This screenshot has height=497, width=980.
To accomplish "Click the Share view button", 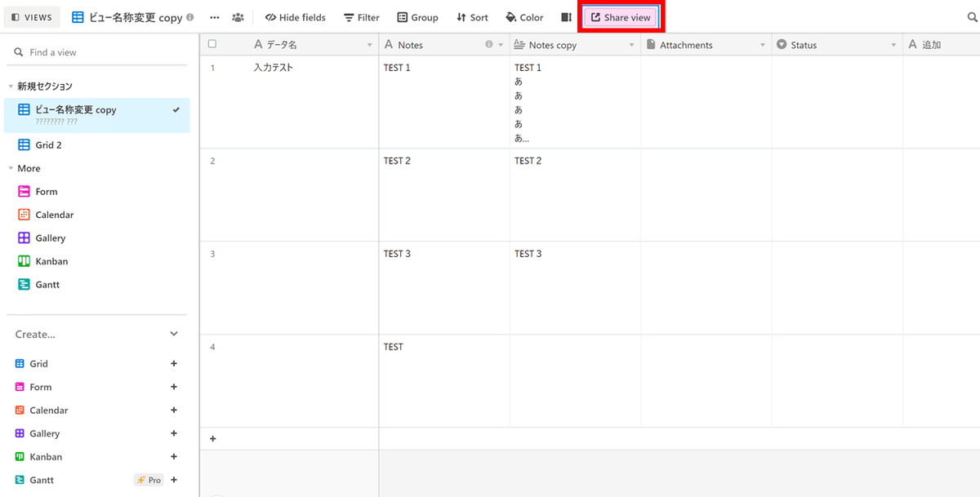I will 621,17.
